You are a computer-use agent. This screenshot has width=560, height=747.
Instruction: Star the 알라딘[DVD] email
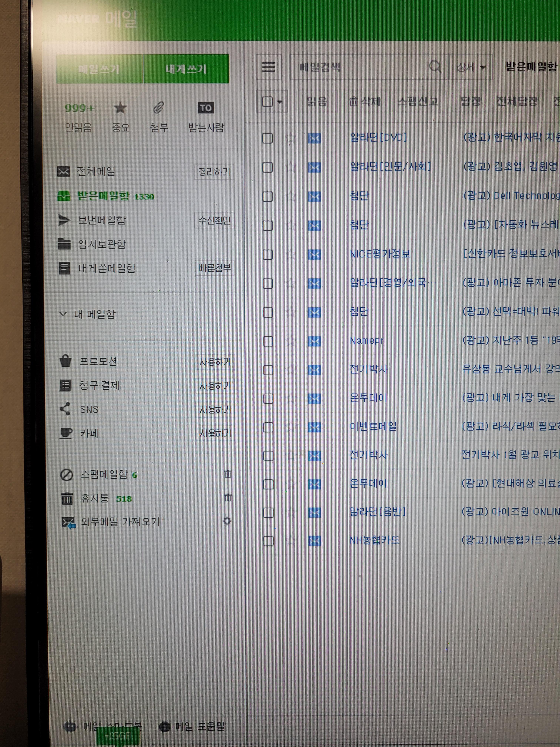(x=290, y=138)
